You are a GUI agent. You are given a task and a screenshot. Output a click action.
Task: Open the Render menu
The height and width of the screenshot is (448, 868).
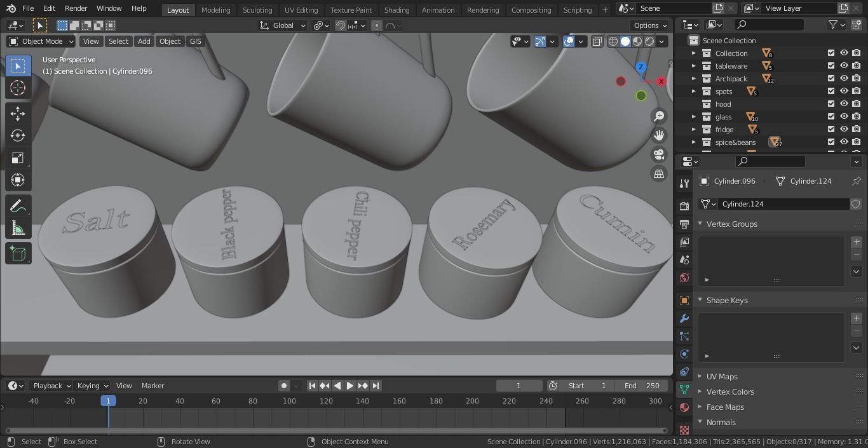(x=76, y=9)
